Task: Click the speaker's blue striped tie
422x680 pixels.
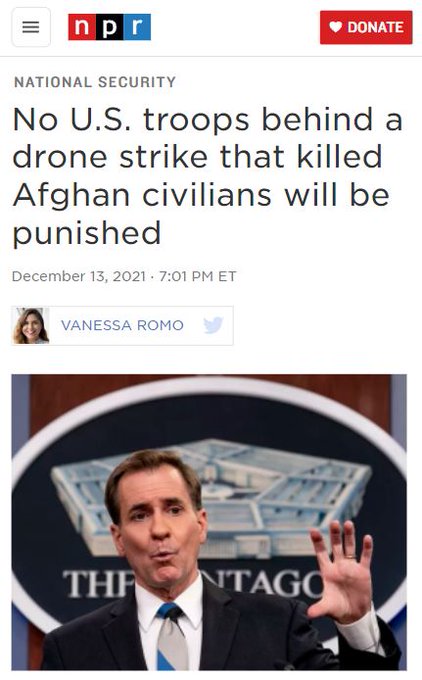Action: tap(171, 636)
